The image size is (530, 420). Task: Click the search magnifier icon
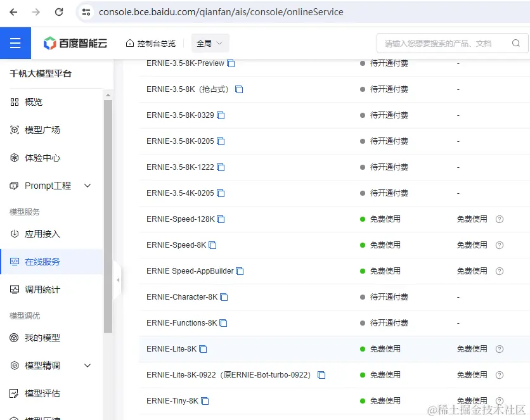click(x=516, y=43)
